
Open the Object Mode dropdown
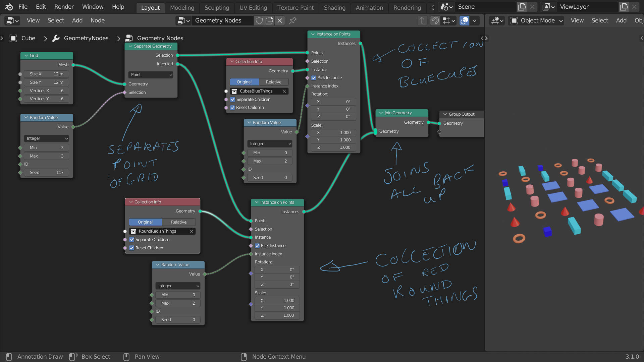pos(536,20)
